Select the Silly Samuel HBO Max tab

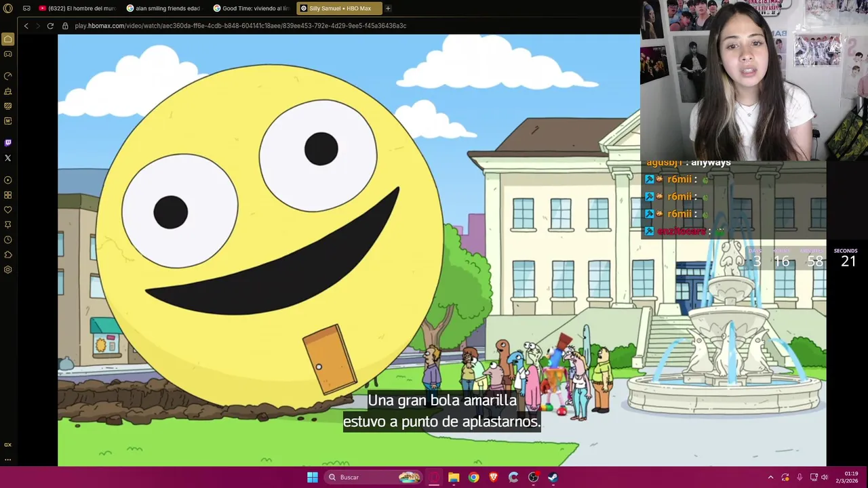340,8
